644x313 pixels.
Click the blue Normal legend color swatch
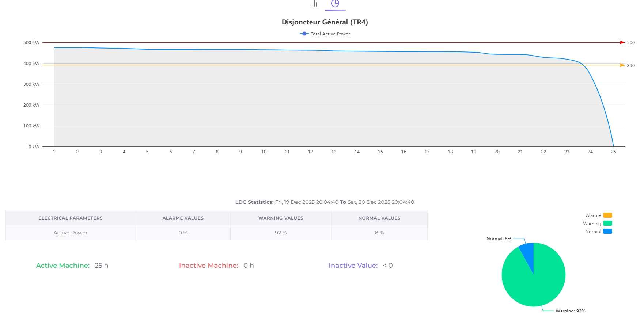[607, 232]
